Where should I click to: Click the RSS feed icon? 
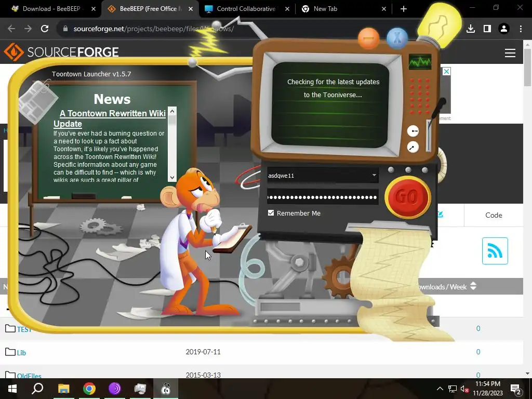click(495, 251)
